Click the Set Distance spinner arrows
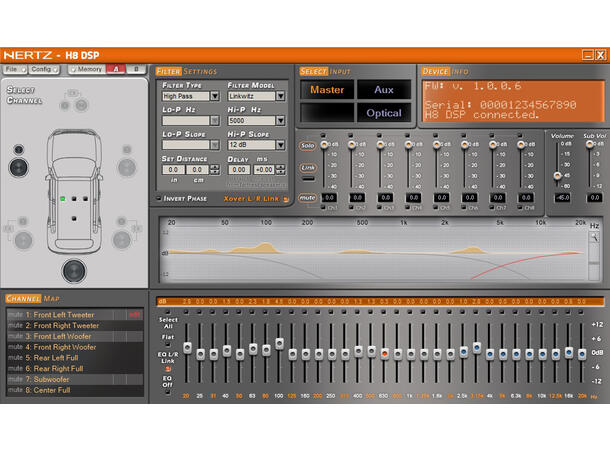The width and height of the screenshot is (610, 450). [214, 170]
